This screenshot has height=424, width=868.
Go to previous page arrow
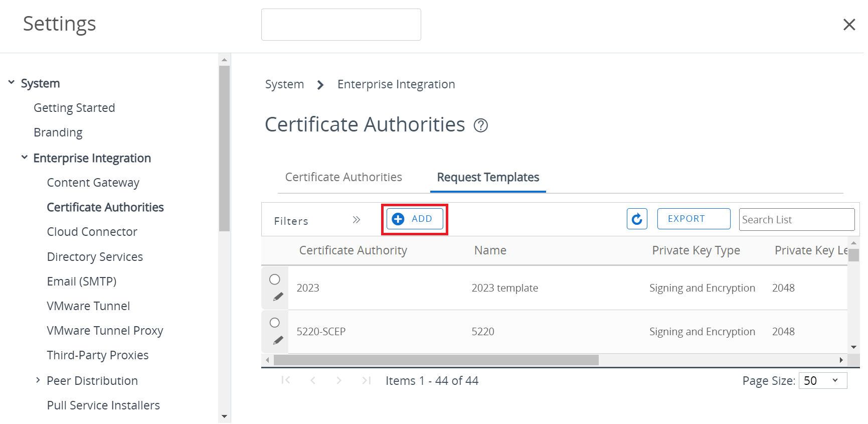[313, 381]
